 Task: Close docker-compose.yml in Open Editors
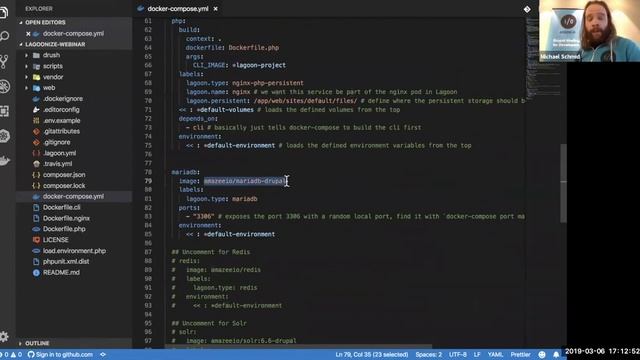tap(28, 34)
